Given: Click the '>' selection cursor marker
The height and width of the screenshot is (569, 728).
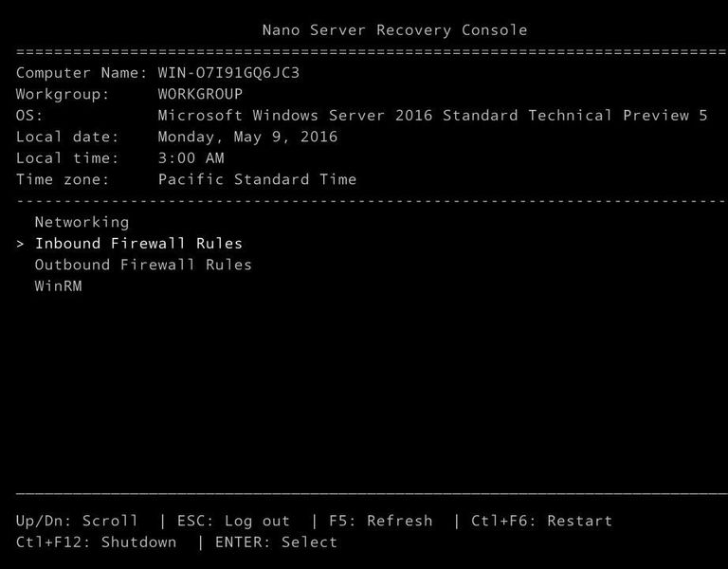Looking at the screenshot, I should coord(20,244).
